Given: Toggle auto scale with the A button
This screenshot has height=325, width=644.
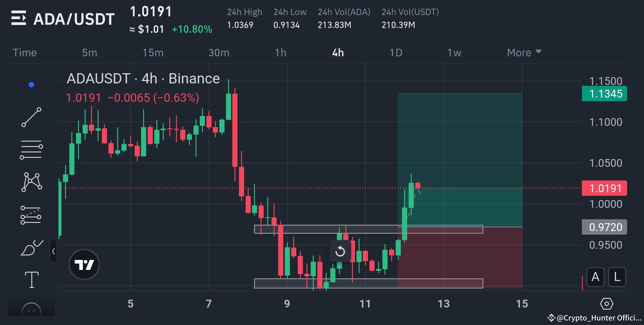Looking at the screenshot, I should (x=595, y=277).
